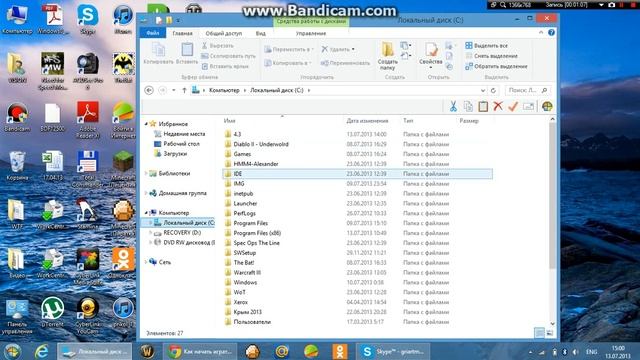
Task: Click the clipboard paste icon in the lower toolbar
Action: click(x=483, y=107)
